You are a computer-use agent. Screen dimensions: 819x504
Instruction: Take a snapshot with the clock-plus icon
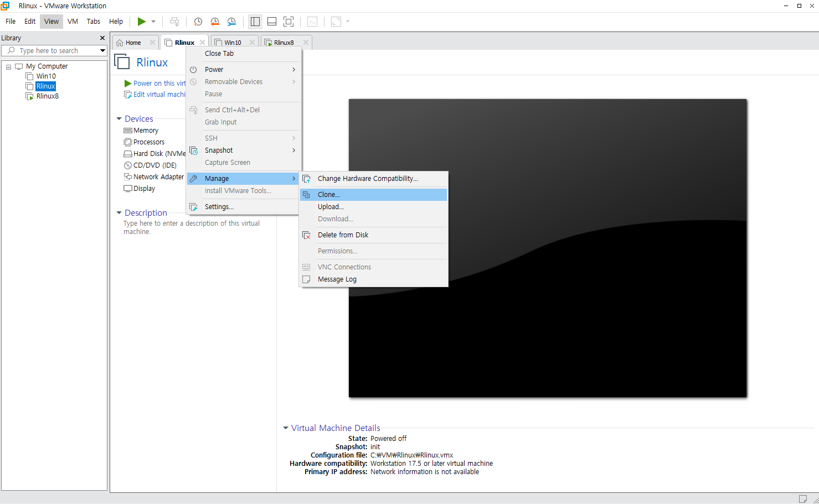[x=198, y=22]
